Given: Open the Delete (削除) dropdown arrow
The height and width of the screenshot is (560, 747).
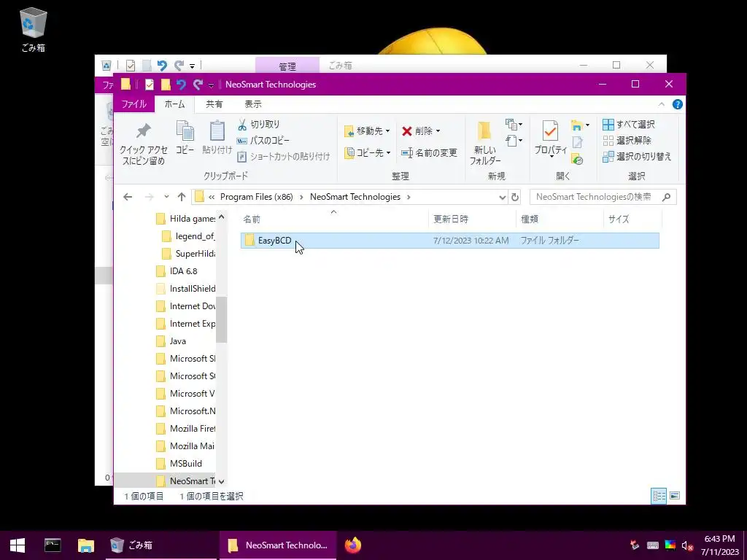Looking at the screenshot, I should (438, 131).
